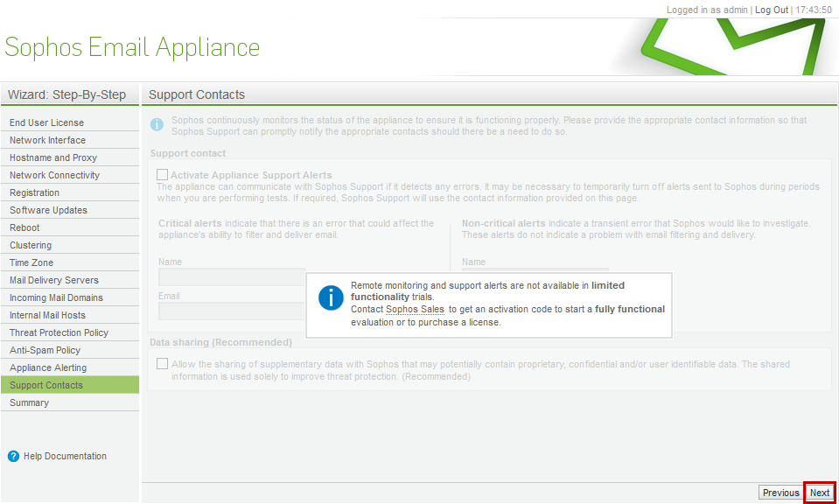The image size is (839, 504).
Task: Click the Next button
Action: click(819, 493)
